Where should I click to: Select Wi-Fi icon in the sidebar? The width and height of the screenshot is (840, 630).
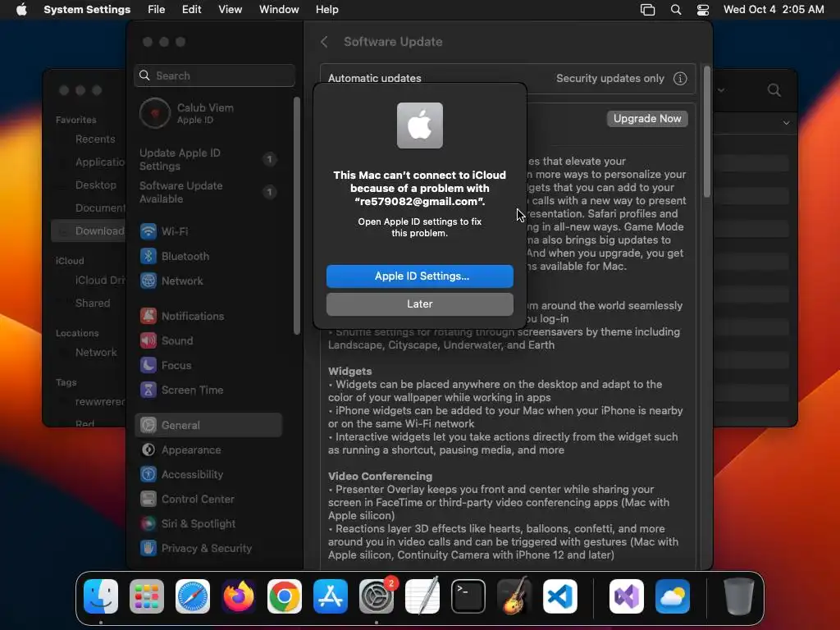(x=148, y=231)
